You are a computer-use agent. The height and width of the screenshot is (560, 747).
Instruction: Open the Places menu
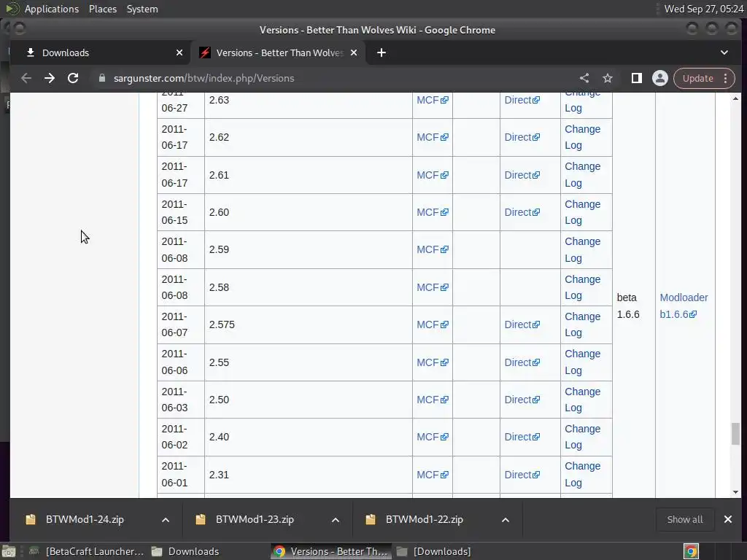point(103,9)
